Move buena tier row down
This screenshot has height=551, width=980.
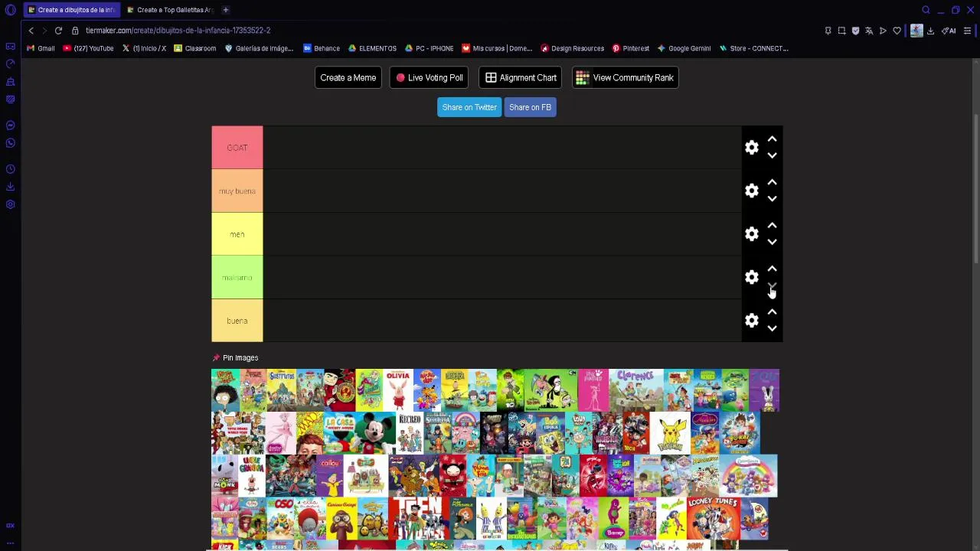(x=772, y=329)
